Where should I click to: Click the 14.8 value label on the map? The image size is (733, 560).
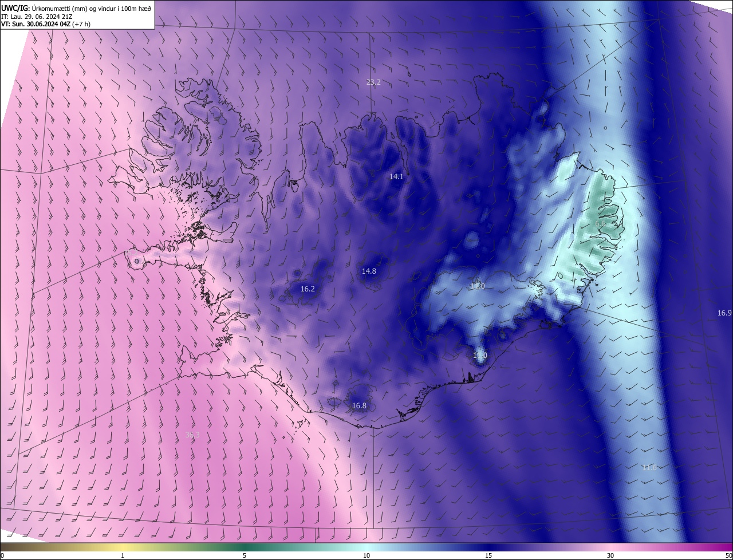pos(369,271)
